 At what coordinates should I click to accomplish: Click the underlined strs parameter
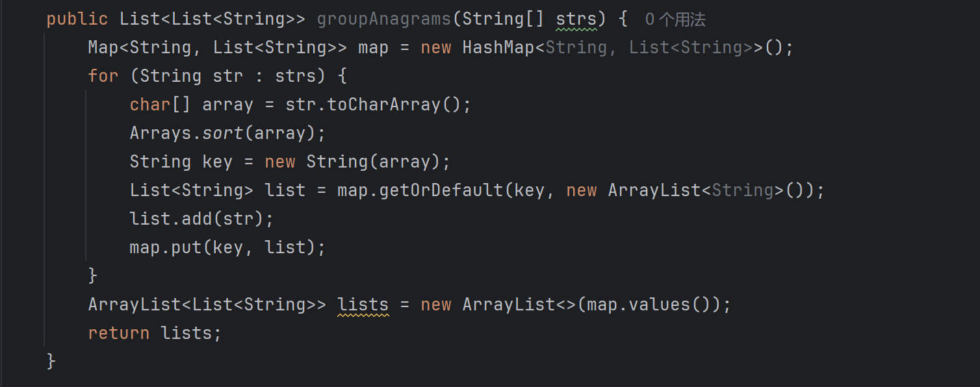pyautogui.click(x=576, y=19)
